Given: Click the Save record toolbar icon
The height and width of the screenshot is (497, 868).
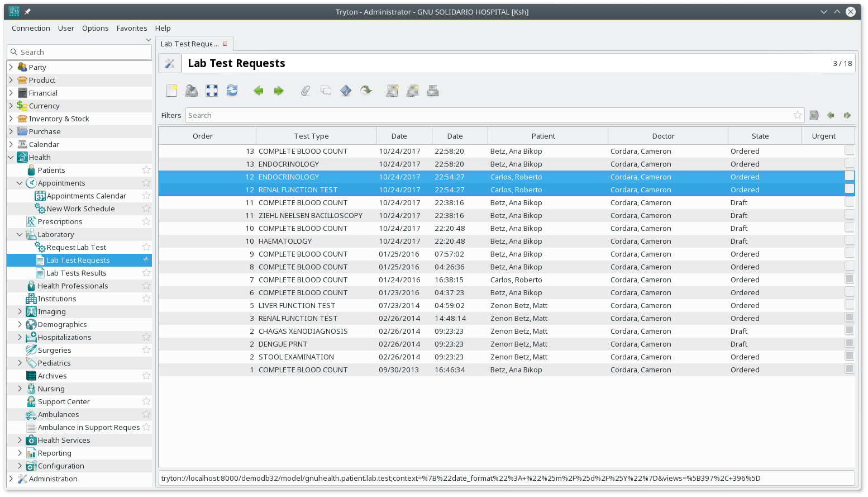Looking at the screenshot, I should [192, 90].
